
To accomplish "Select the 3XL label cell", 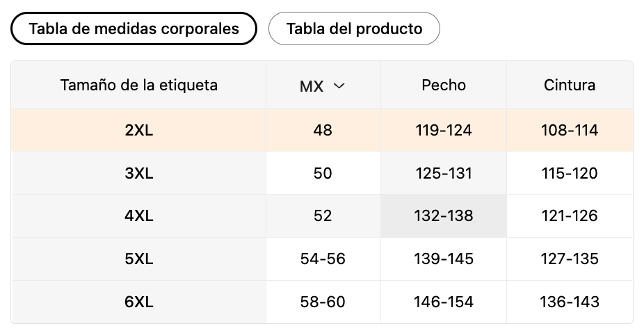I will click(x=138, y=173).
